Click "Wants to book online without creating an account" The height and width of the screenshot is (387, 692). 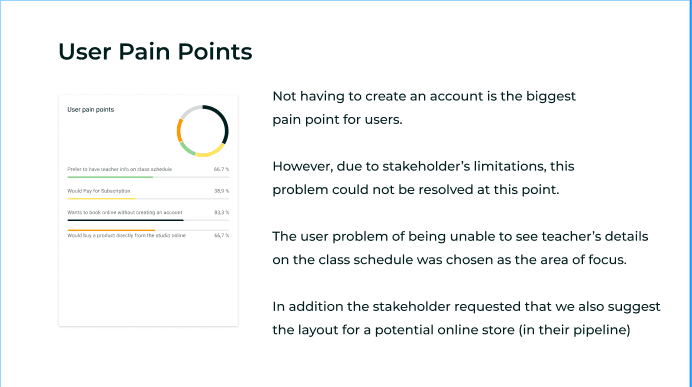(x=124, y=212)
